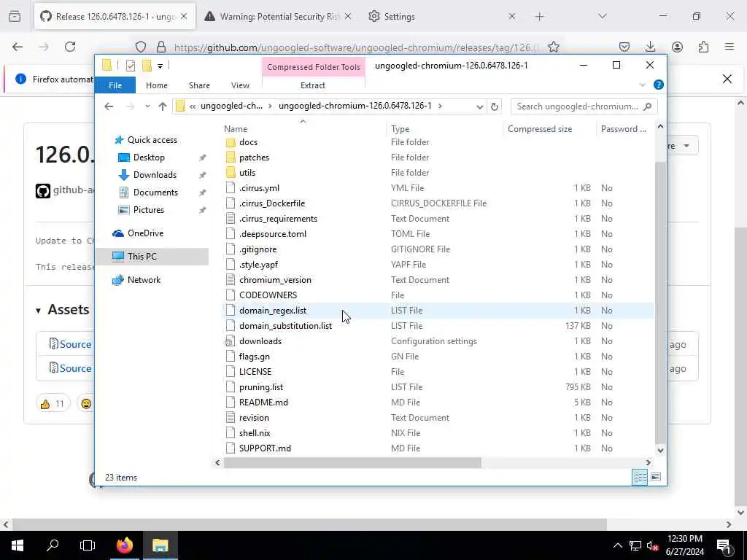The image size is (747, 560).
Task: Open the View ribbon tab
Action: [240, 85]
